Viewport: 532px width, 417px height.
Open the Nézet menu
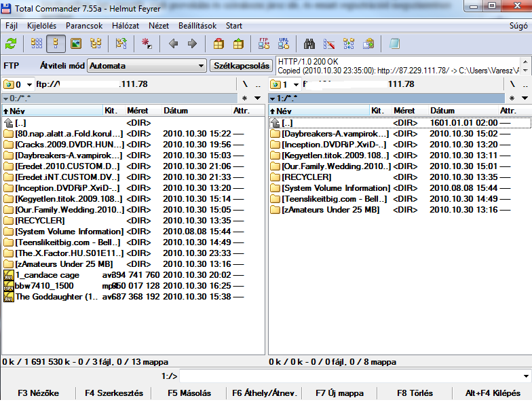tap(159, 26)
